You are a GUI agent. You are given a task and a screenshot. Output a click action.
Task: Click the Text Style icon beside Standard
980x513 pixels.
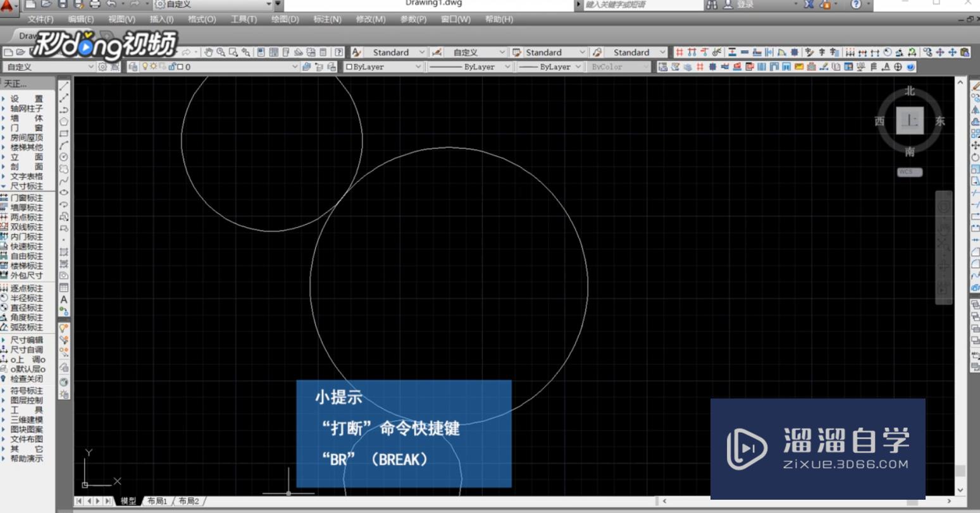tap(357, 53)
